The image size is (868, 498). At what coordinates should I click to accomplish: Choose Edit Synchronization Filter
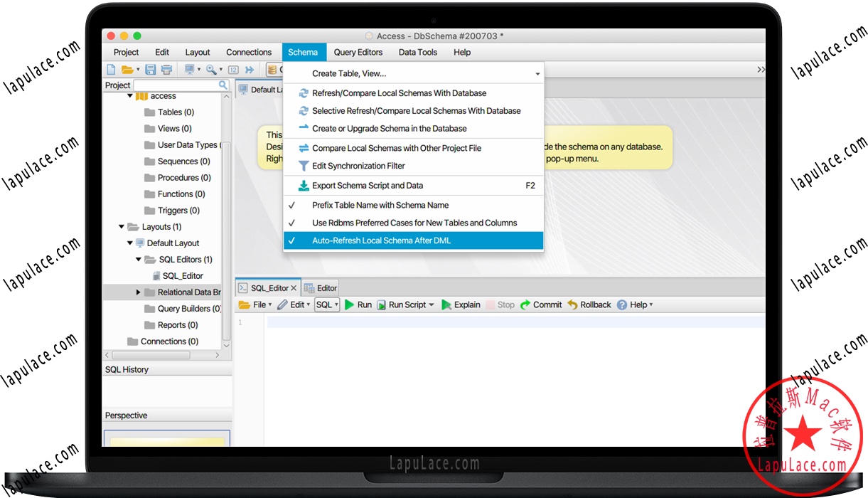click(x=413, y=166)
